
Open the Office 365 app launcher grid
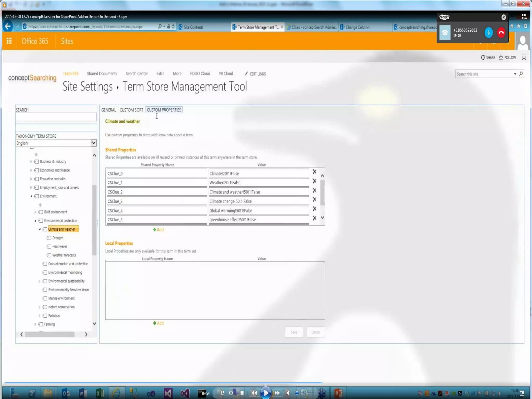(9, 41)
